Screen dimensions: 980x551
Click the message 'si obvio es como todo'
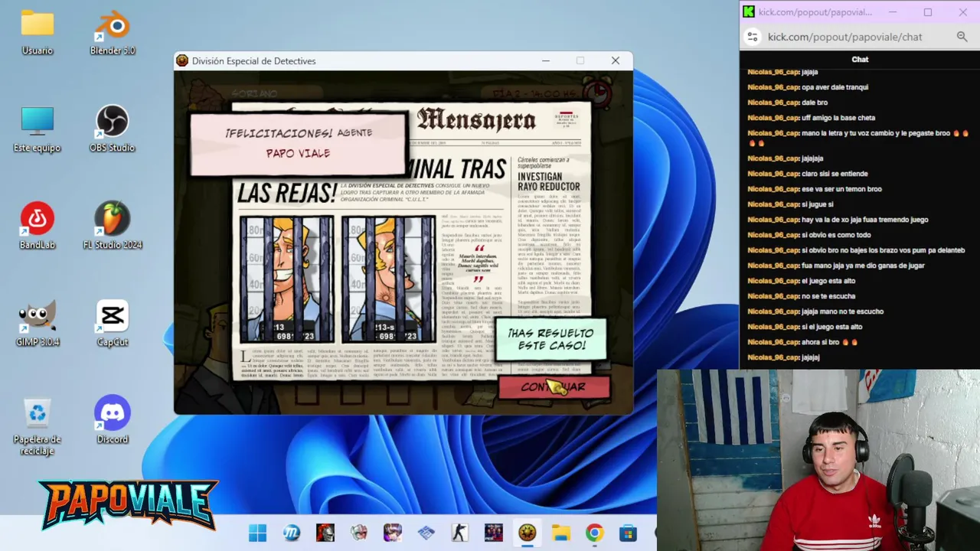point(835,235)
